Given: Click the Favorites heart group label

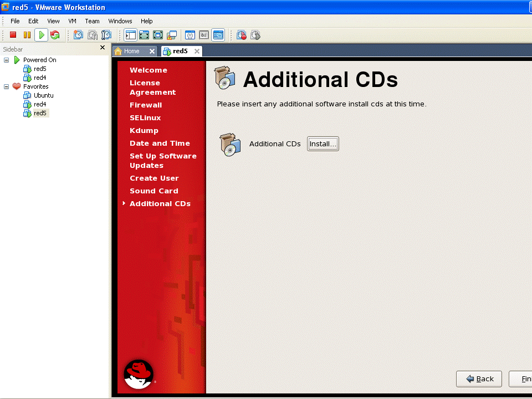Looking at the screenshot, I should (x=35, y=86).
